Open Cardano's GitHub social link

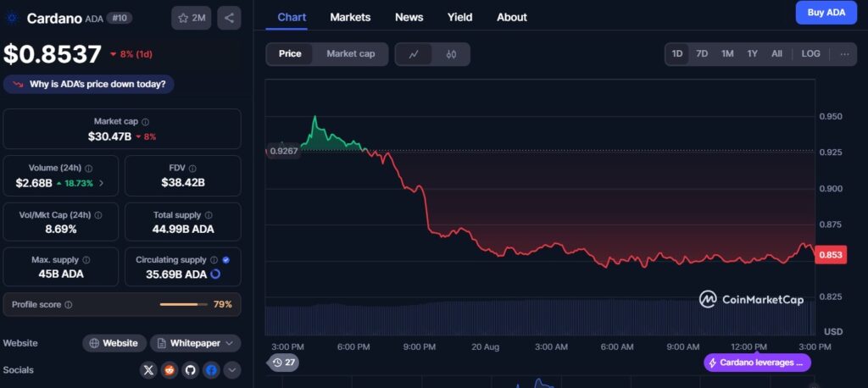[x=190, y=370]
